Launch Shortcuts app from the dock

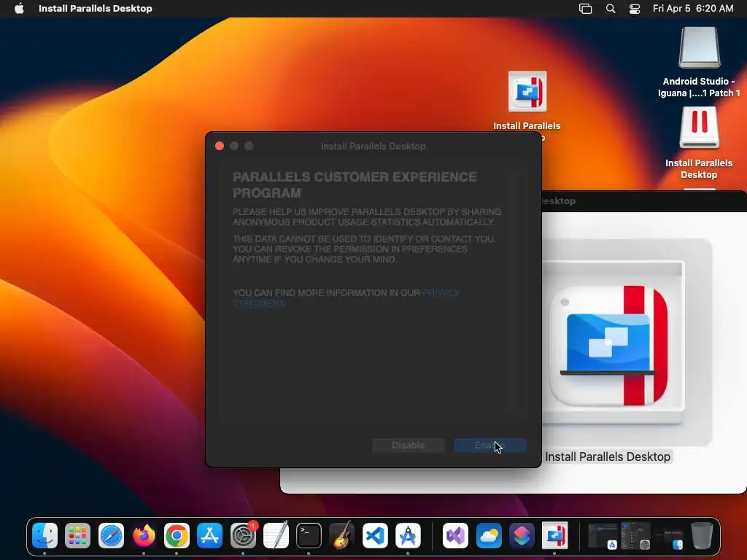tap(522, 536)
